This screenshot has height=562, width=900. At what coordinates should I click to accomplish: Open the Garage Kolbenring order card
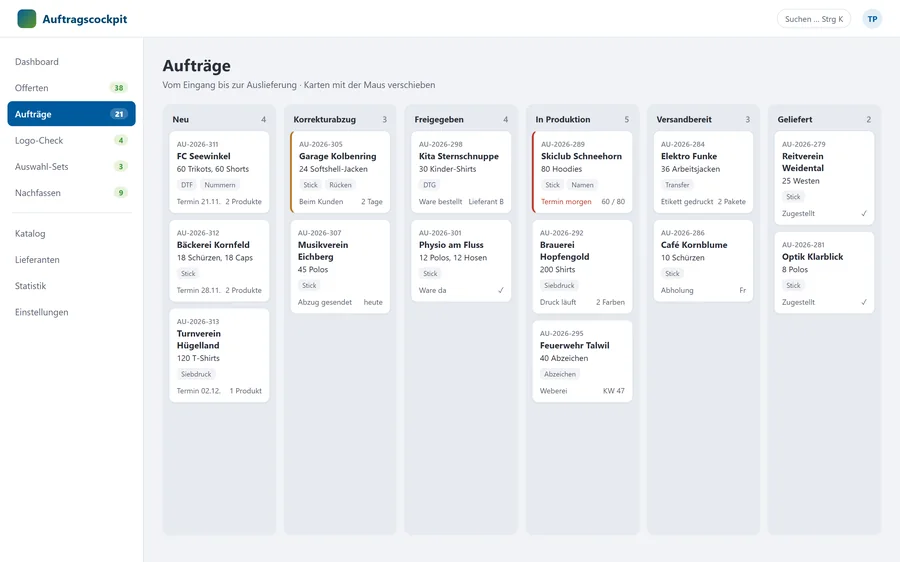click(340, 172)
